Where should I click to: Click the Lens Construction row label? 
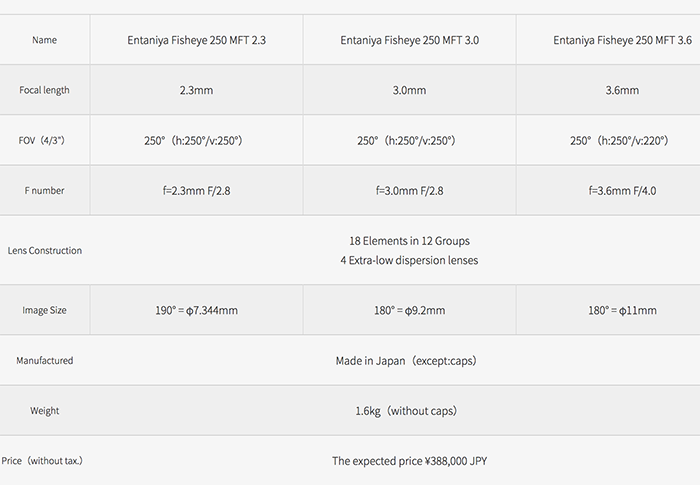coord(44,250)
